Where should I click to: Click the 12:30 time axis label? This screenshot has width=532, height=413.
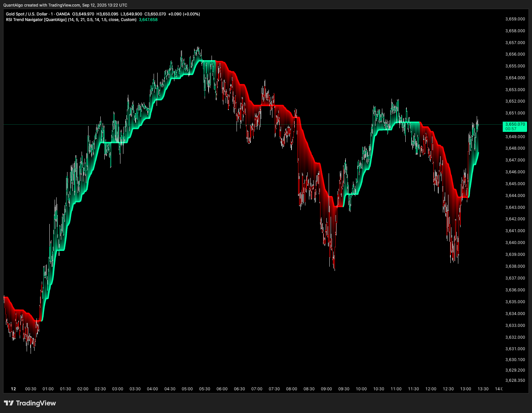[448, 389]
